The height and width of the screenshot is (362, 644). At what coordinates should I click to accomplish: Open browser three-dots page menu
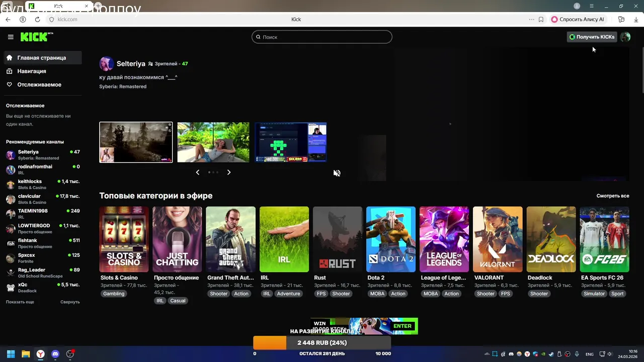[x=531, y=19]
